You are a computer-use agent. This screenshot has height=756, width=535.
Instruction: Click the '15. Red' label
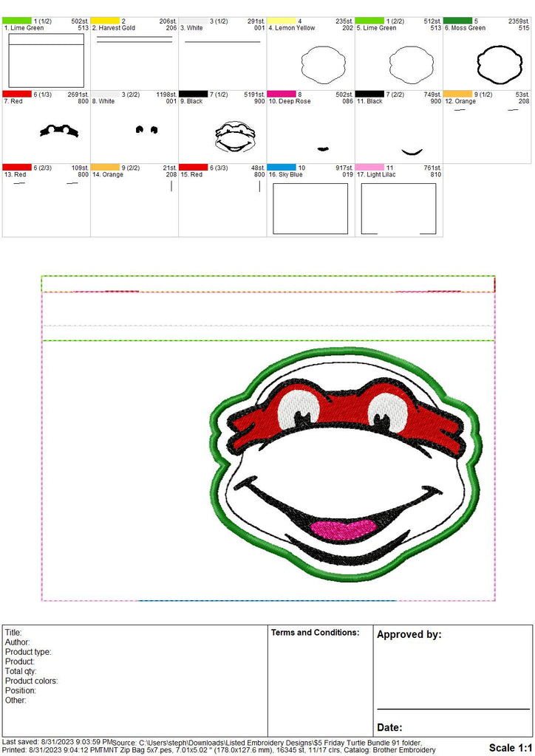[191, 174]
